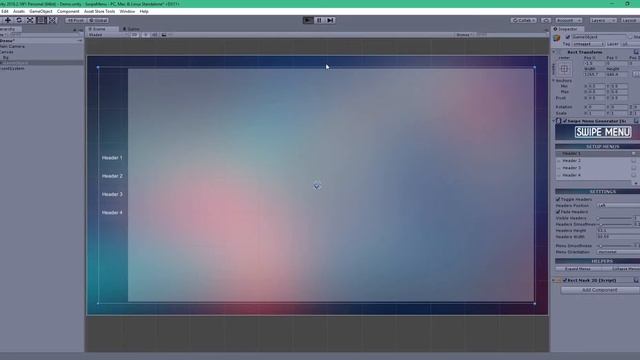Open the Account dropdown

[568, 20]
